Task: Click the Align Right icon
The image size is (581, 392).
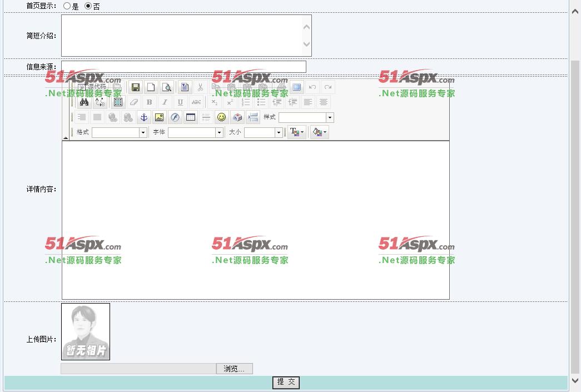Action: pyautogui.click(x=82, y=117)
